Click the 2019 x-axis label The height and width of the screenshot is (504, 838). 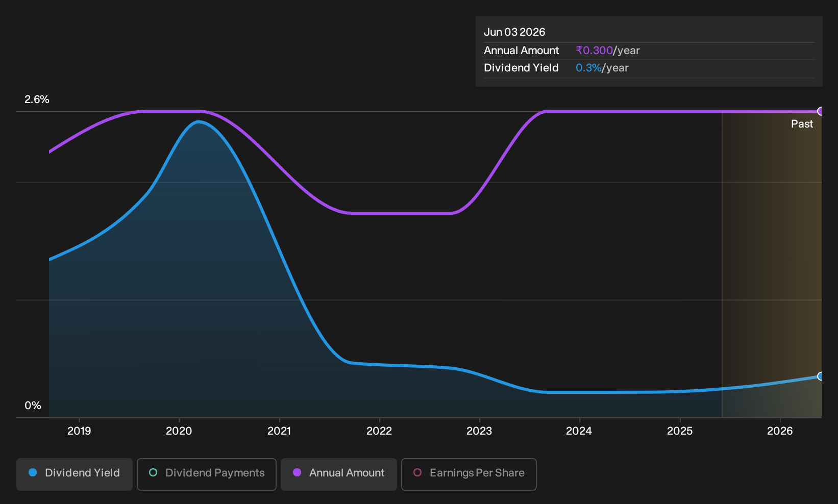pyautogui.click(x=79, y=431)
